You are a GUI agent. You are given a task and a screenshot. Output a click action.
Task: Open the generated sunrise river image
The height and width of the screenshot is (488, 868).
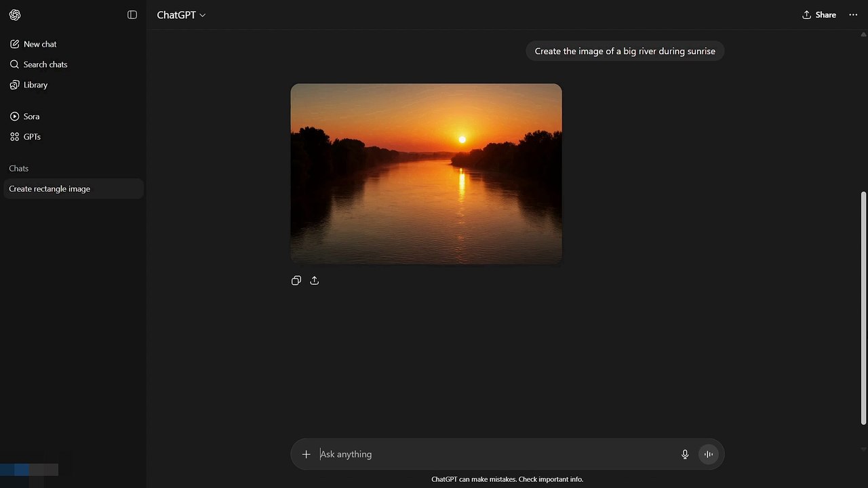426,174
